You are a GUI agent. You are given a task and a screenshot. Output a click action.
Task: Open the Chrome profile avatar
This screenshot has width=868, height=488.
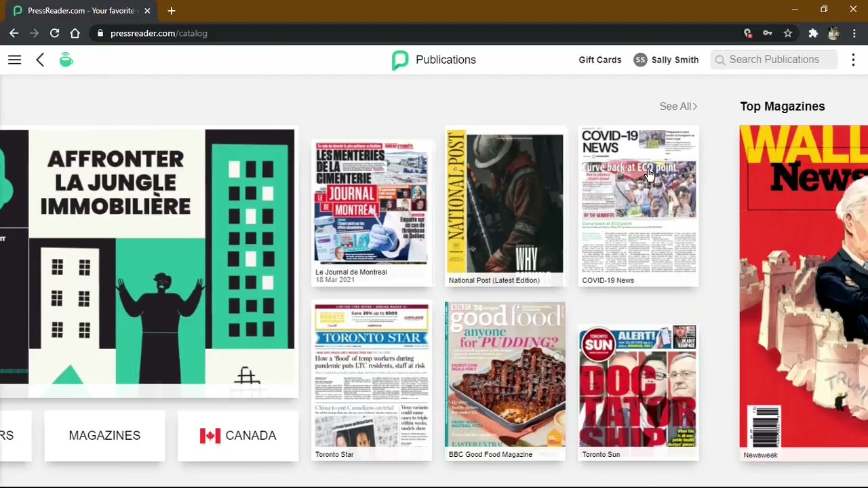pyautogui.click(x=833, y=33)
